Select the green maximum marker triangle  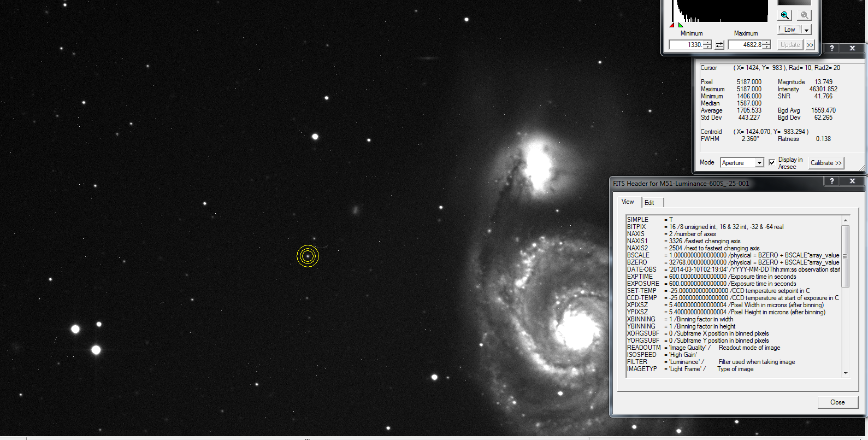[681, 25]
